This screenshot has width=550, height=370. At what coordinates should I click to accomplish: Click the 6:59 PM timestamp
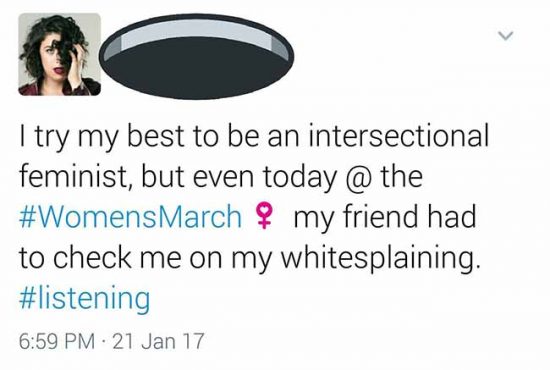(57, 341)
